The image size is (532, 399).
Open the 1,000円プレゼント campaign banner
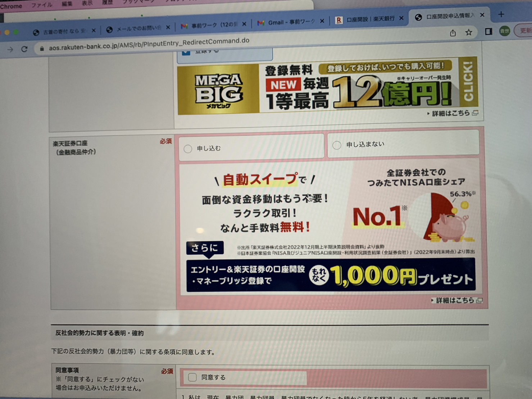click(331, 275)
